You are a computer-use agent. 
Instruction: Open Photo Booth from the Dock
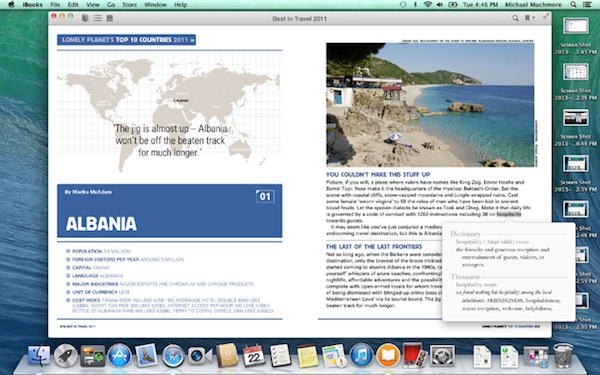pyautogui.click(x=415, y=355)
